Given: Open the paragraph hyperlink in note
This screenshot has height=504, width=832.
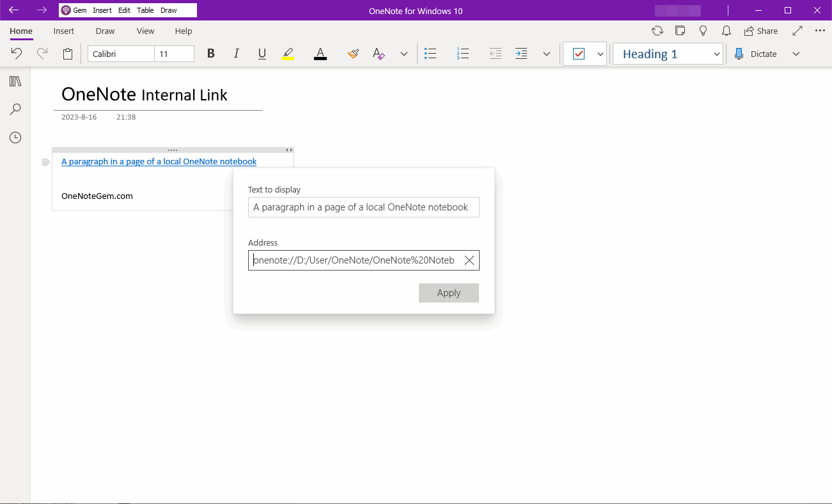Looking at the screenshot, I should pyautogui.click(x=159, y=161).
